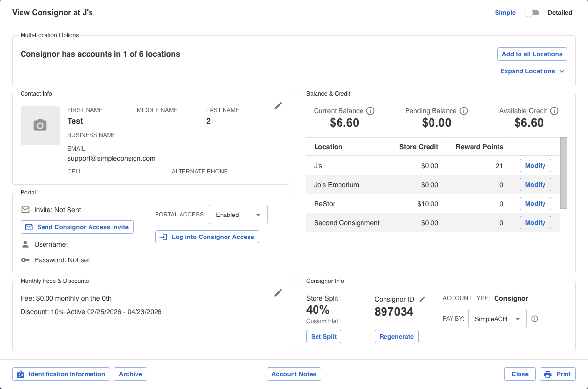This screenshot has width=588, height=389.
Task: Regenerate the Consignor ID
Action: tap(397, 337)
